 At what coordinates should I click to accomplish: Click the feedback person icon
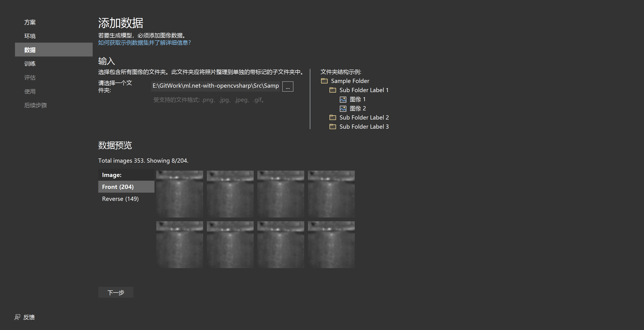point(17,317)
